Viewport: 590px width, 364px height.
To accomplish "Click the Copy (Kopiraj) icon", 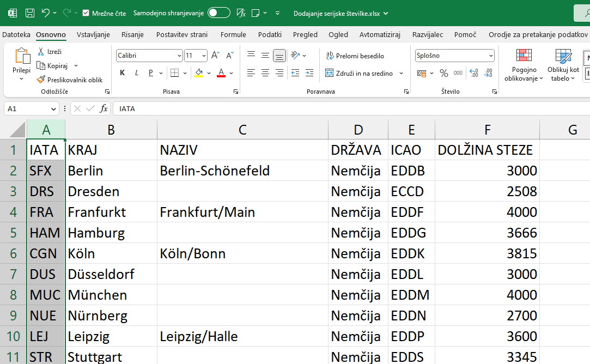I will pos(41,65).
